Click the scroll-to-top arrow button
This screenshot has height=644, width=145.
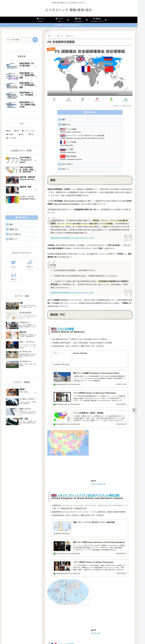coord(134,410)
